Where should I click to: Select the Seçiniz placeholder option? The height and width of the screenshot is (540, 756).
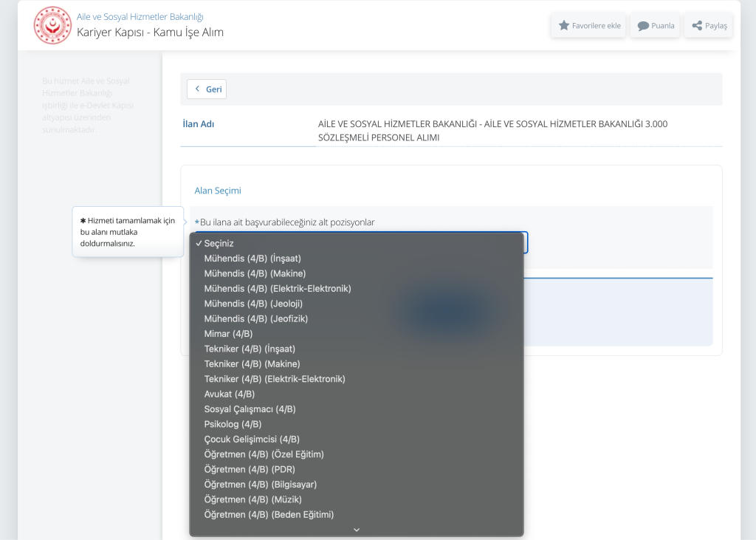pos(219,243)
